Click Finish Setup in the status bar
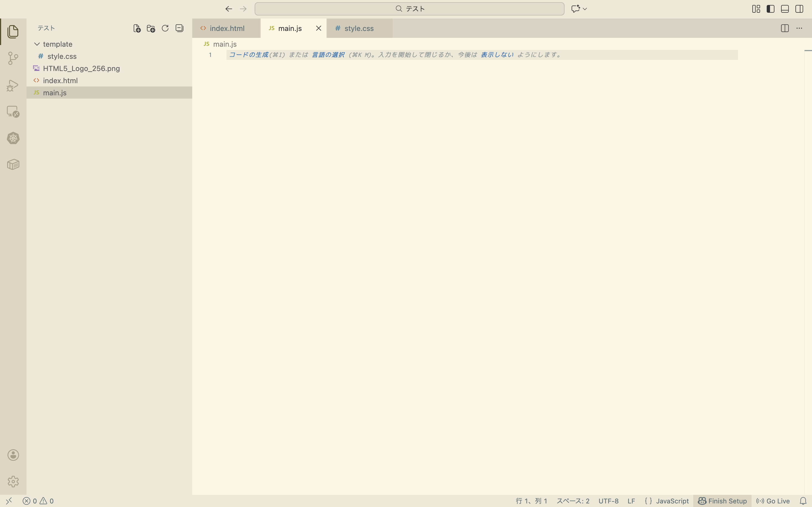The height and width of the screenshot is (507, 812). coord(722,501)
